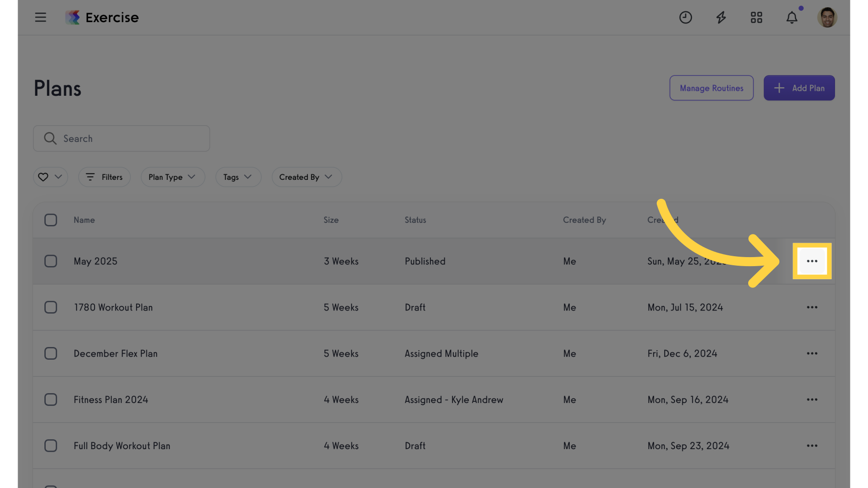Open the clock history icon

685,17
